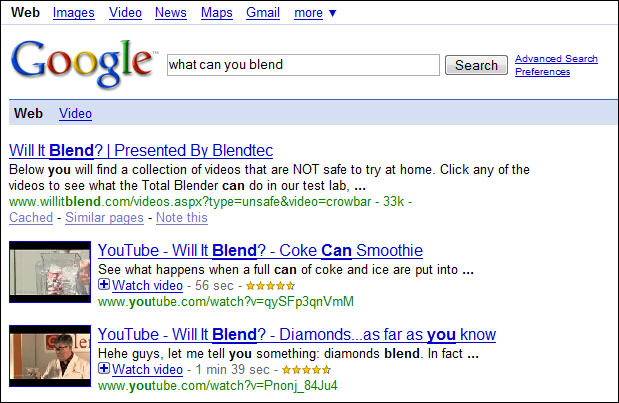Switch to Video results tab in blue bar
The width and height of the screenshot is (619, 403).
(75, 114)
